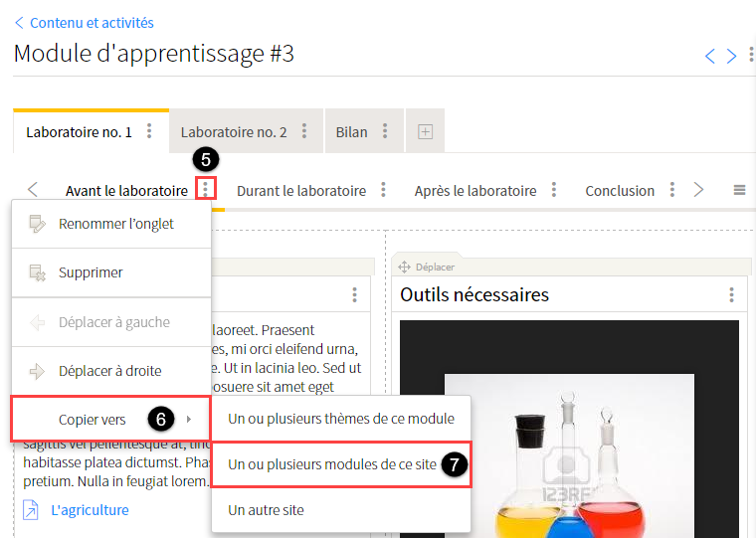The image size is (756, 538).
Task: Open the L'agriculture link
Action: click(x=91, y=510)
